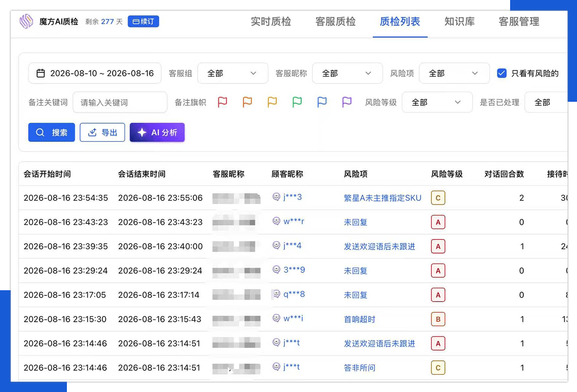Click end time cell 2026-08-16 23:15:43
This screenshot has height=392, width=577.
[x=160, y=319]
